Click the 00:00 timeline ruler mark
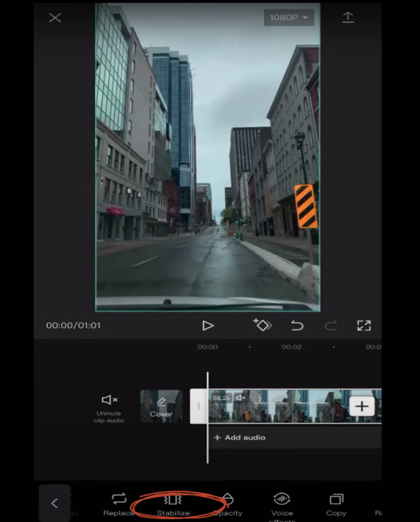 tap(207, 347)
